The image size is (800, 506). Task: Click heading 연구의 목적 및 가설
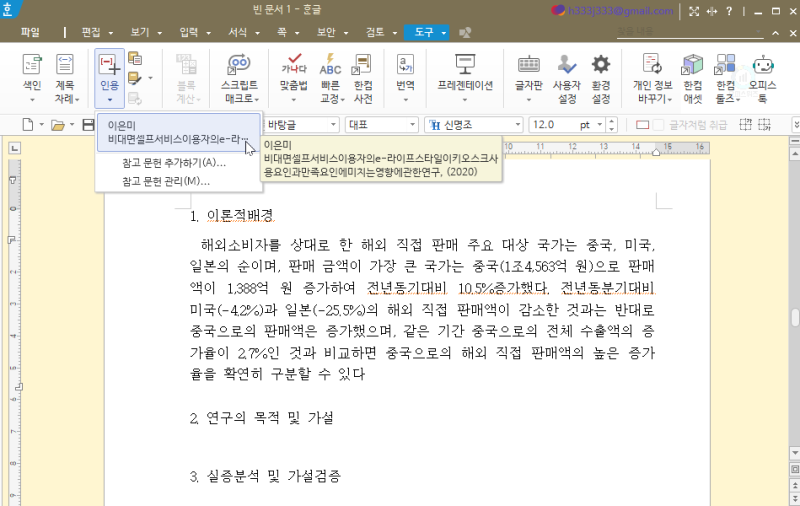click(x=270, y=418)
